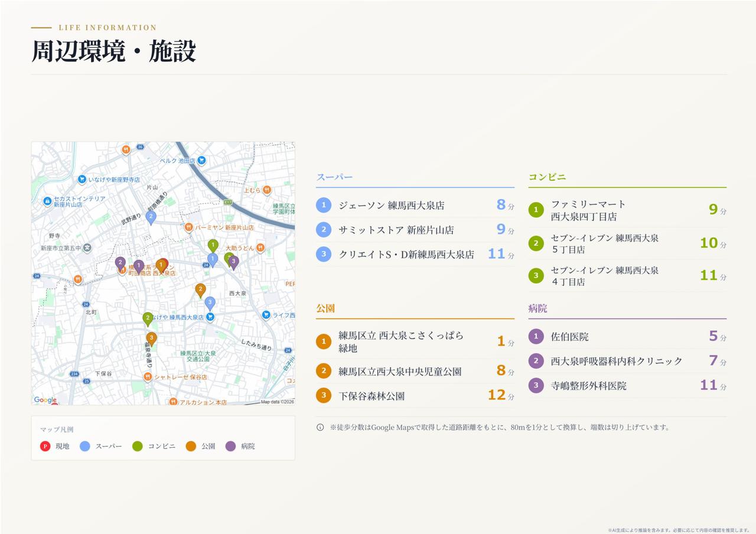Click the restaurant icon for バーミヤン 新座片山店
756x534 pixels.
click(188, 227)
